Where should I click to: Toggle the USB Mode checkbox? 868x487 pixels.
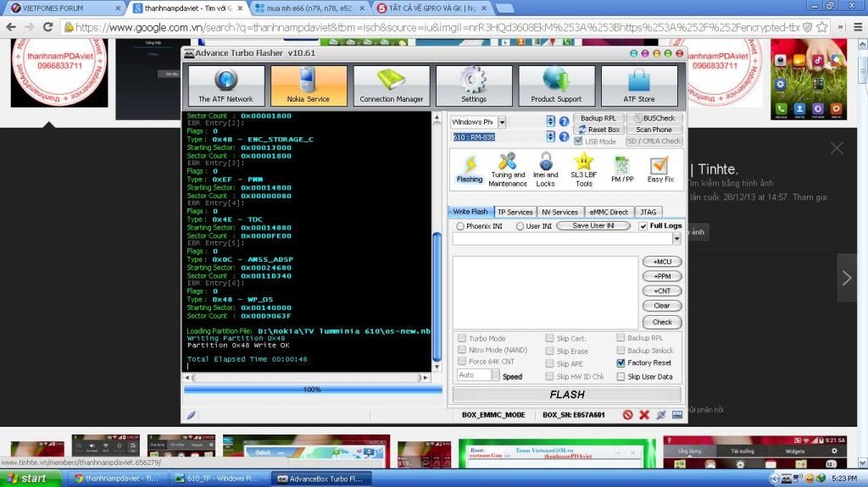(x=578, y=141)
